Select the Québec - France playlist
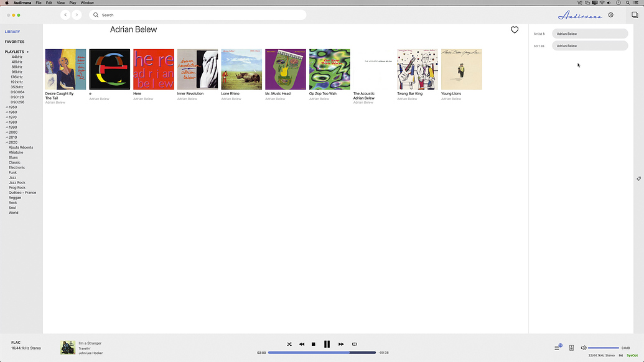 pos(22,192)
